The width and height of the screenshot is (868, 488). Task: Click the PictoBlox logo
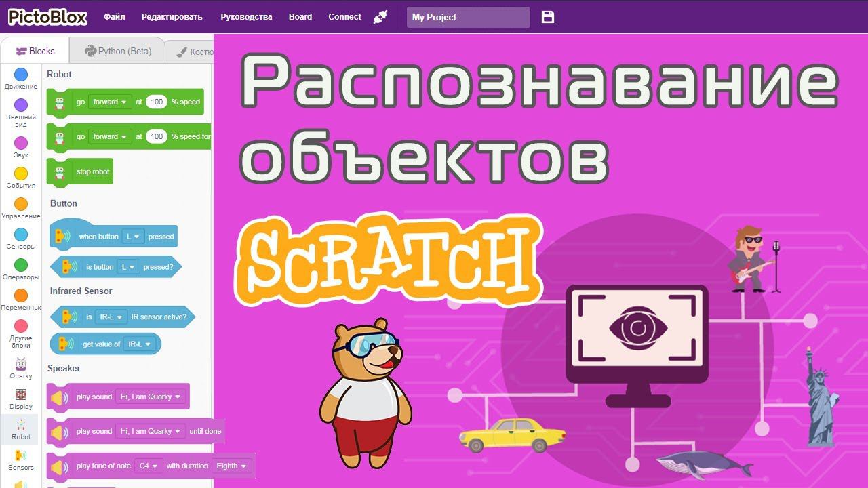coord(47,17)
